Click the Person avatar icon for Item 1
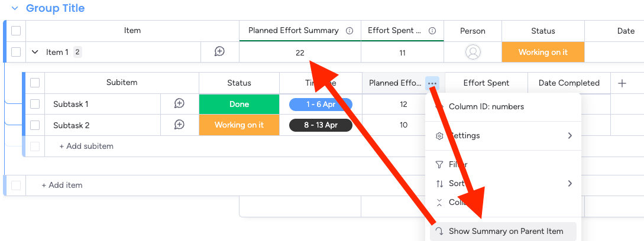The height and width of the screenshot is (241, 644). coord(473,52)
